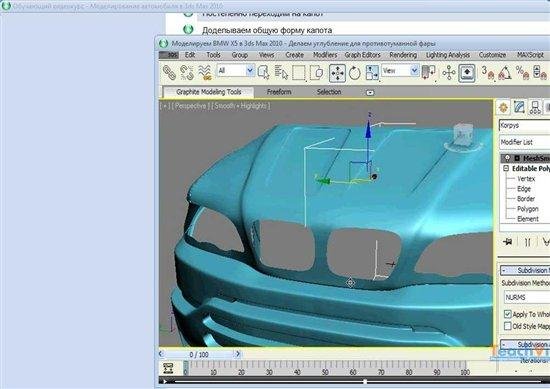Open the Mini Curve Editor icon beside the timeline
This screenshot has height=389, width=550.
[x=168, y=369]
